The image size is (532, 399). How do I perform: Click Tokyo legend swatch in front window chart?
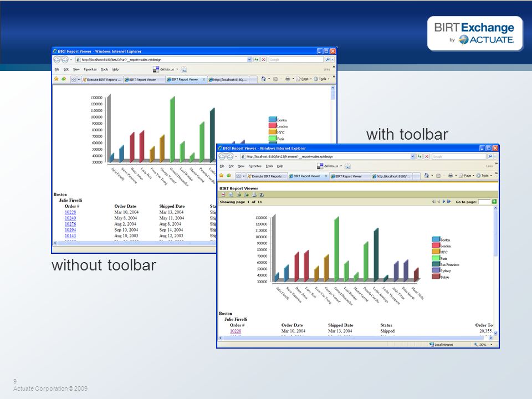[436, 277]
